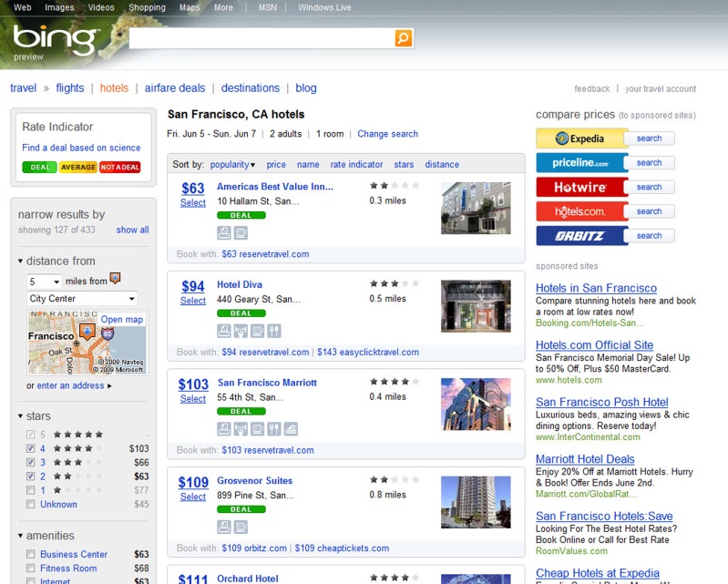Switch to Images in top bar
This screenshot has width=728, height=584.
59,7
